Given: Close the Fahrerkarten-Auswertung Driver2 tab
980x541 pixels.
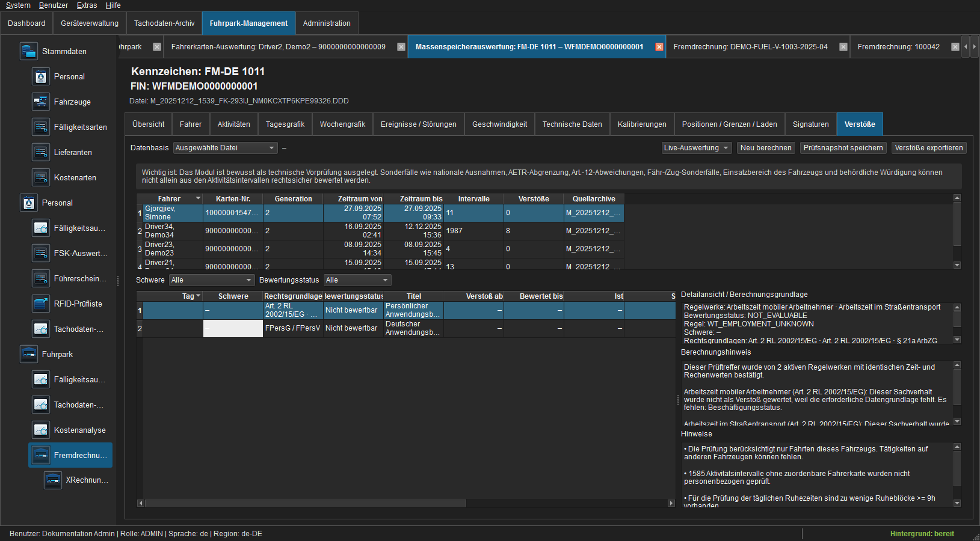Looking at the screenshot, I should click(x=401, y=47).
